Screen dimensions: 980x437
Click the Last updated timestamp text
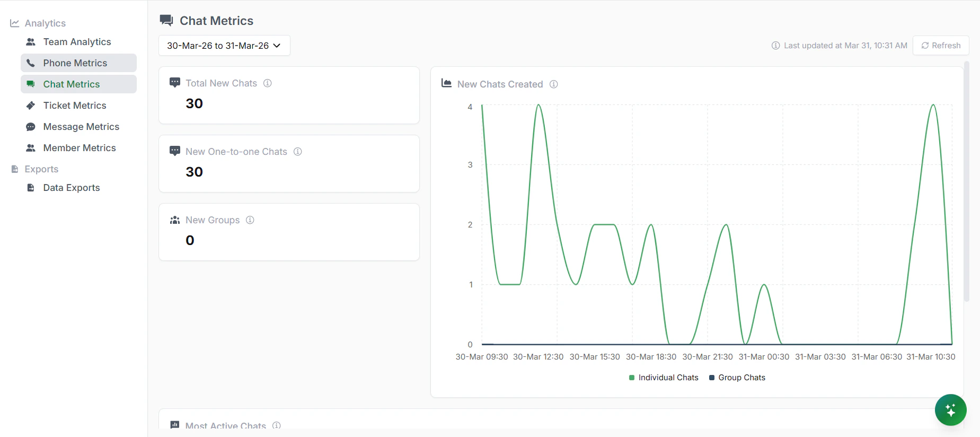846,46
